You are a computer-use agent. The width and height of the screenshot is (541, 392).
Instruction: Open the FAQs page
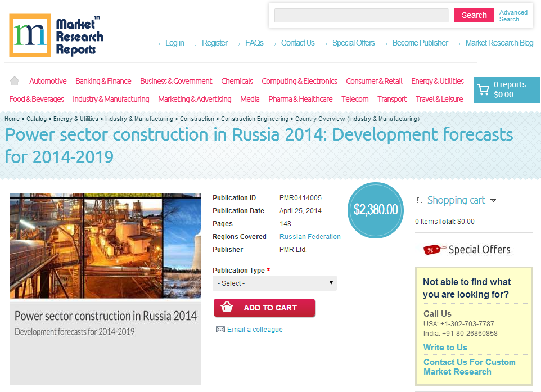254,43
